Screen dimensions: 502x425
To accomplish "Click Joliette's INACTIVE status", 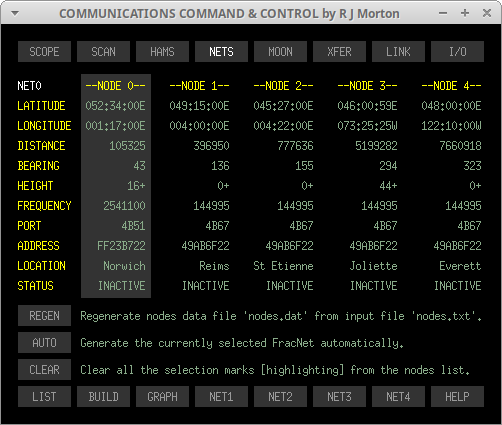I will click(x=373, y=286).
